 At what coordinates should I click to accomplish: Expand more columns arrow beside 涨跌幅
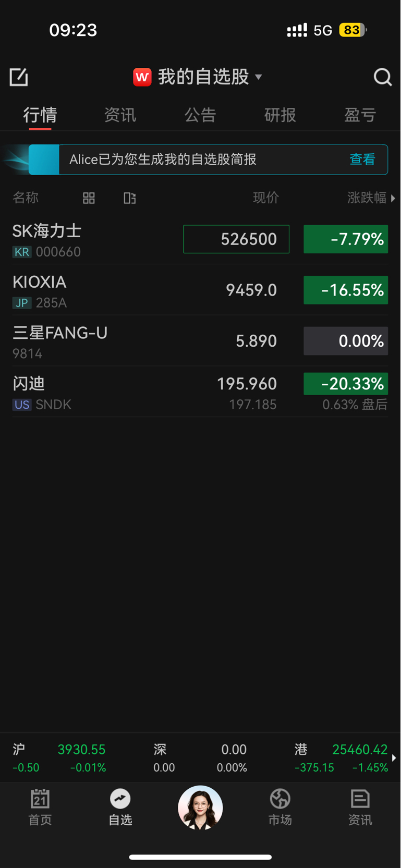pos(393,198)
